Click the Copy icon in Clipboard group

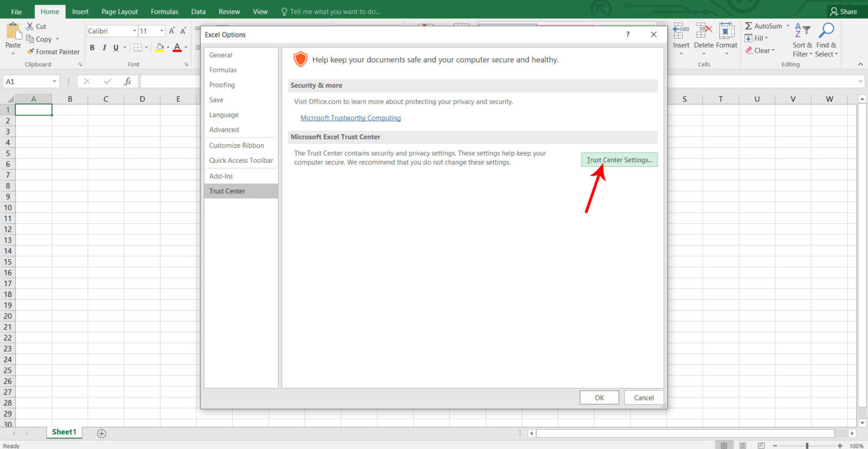pos(30,39)
